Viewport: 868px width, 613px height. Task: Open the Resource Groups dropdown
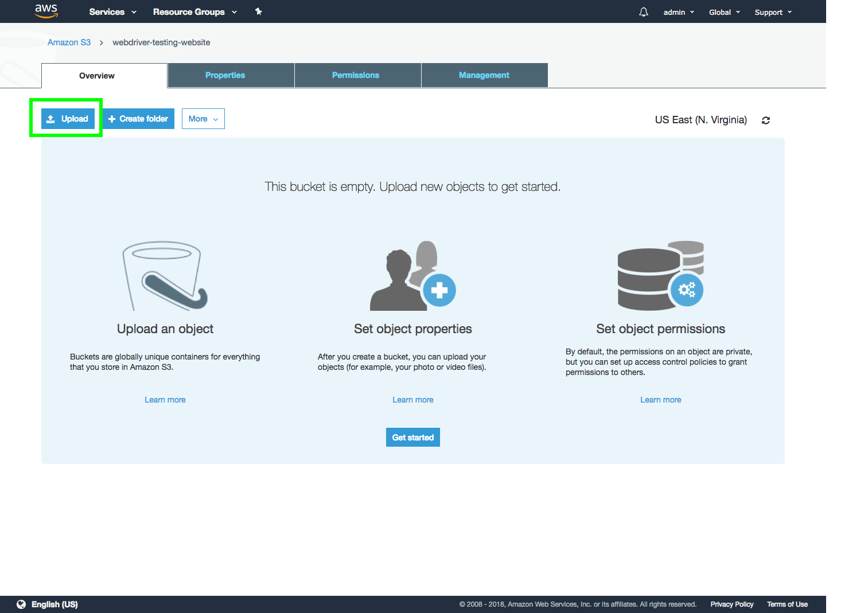pyautogui.click(x=194, y=12)
